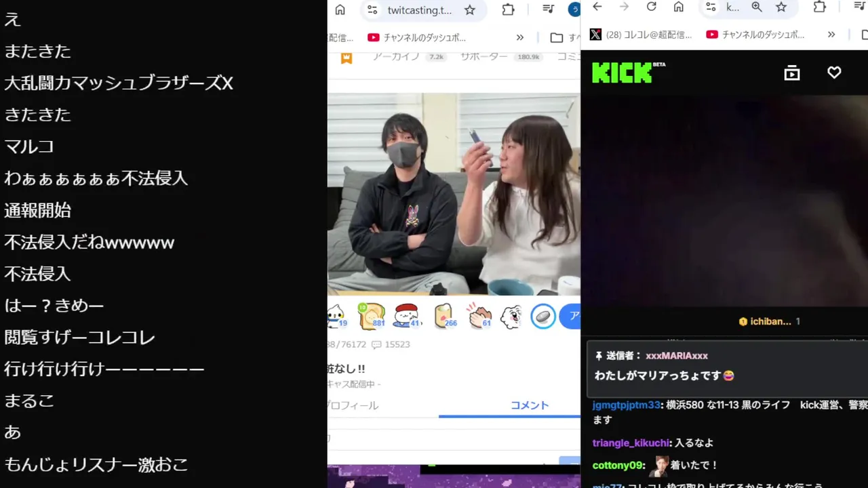The width and height of the screenshot is (868, 488).
Task: Click the forward arrow in the Kick browser
Action: (x=624, y=7)
